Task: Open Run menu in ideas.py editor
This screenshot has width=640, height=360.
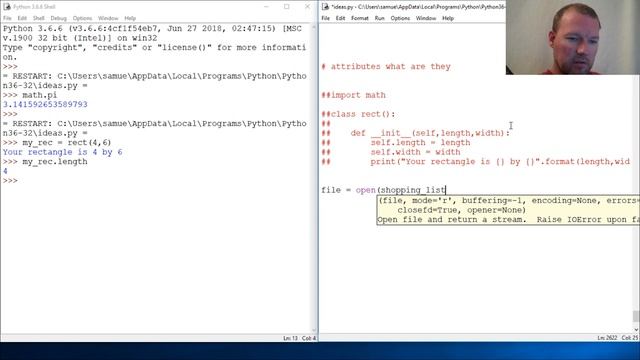Action: tap(380, 18)
